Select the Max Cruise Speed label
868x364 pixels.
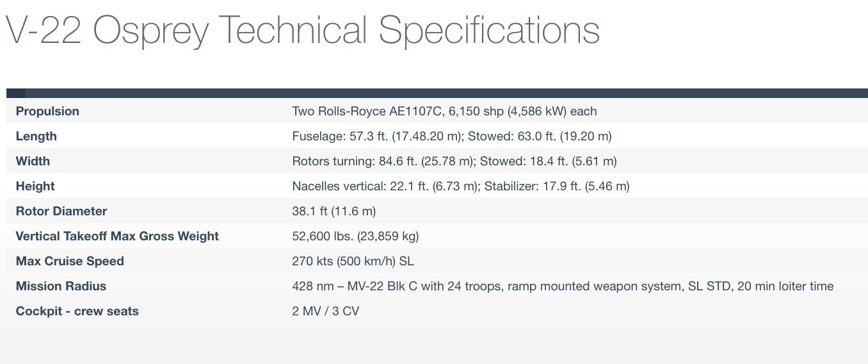coord(70,261)
